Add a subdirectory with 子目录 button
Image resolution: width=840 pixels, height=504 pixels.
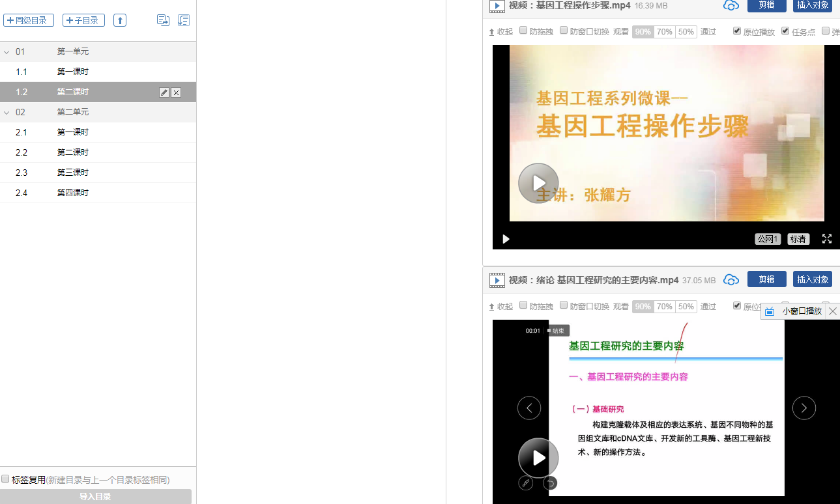click(83, 20)
